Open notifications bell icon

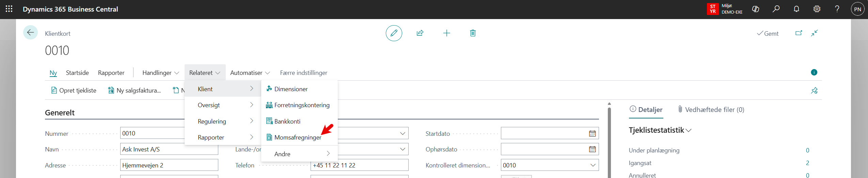pos(796,9)
